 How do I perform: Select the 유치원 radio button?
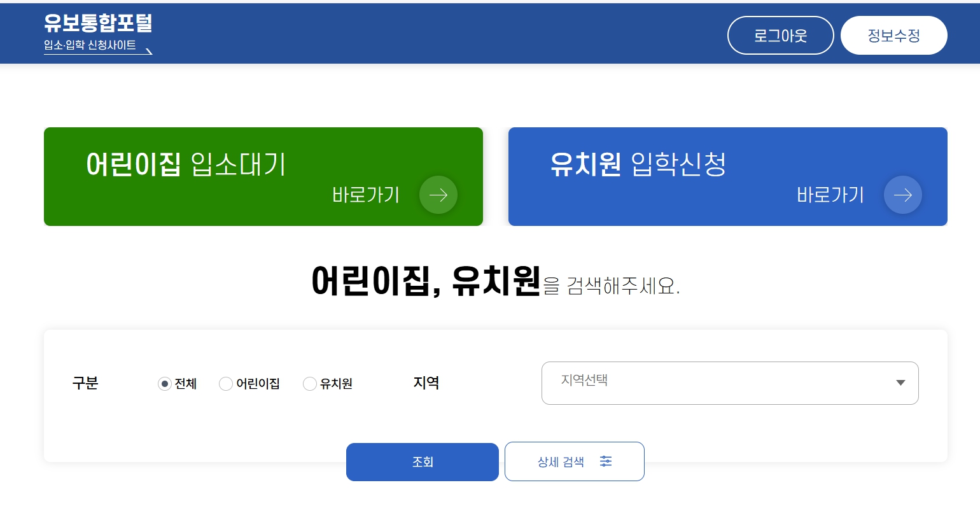(x=310, y=384)
